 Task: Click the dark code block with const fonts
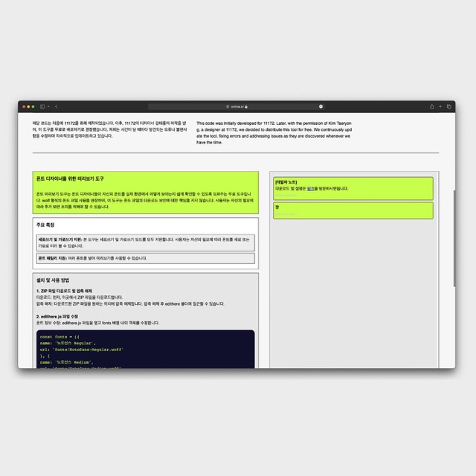146,349
